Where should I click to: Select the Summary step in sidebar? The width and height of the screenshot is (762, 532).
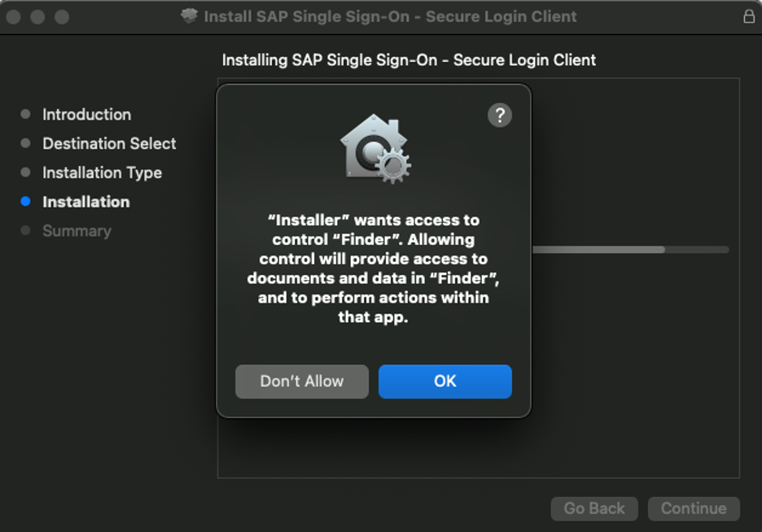point(77,231)
